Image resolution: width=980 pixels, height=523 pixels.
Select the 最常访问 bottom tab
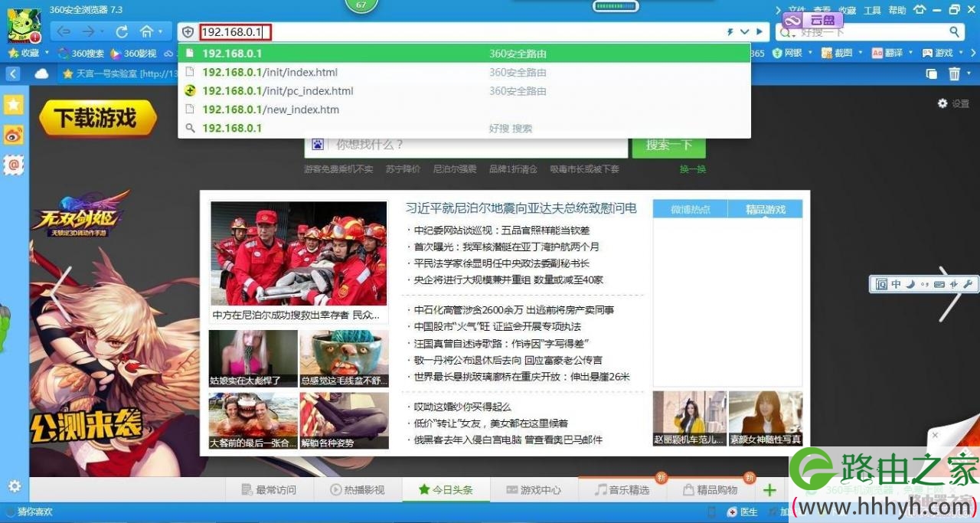tap(267, 490)
